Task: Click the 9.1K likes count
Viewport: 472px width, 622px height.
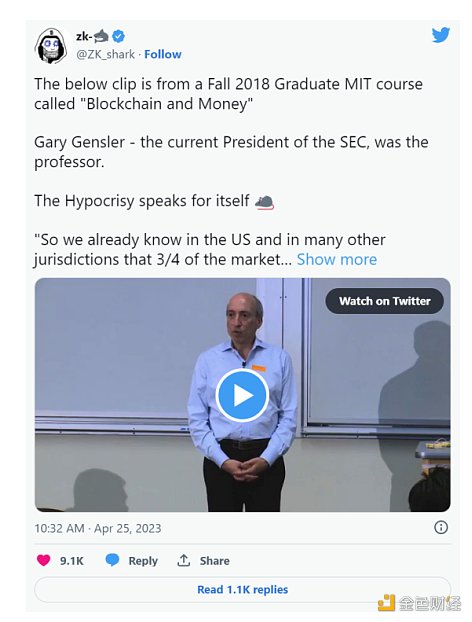Action: [x=72, y=561]
